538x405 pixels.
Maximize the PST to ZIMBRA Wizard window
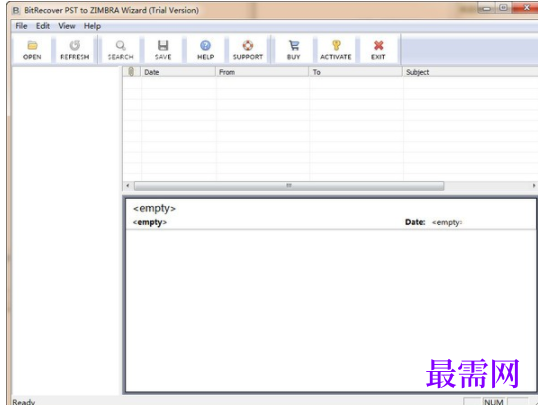503,8
